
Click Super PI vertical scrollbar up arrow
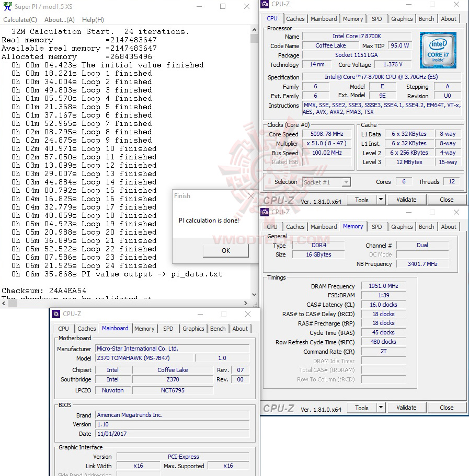click(254, 30)
